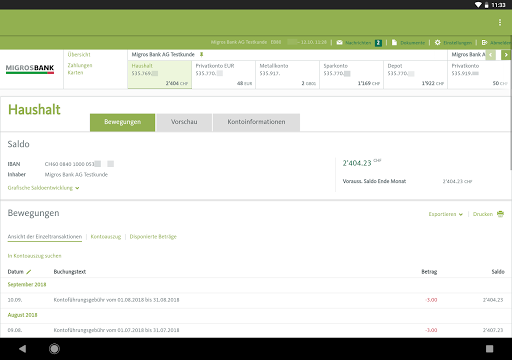Image resolution: width=512 pixels, height=360 pixels.
Task: Click the Saldo column header
Action: coord(498,272)
